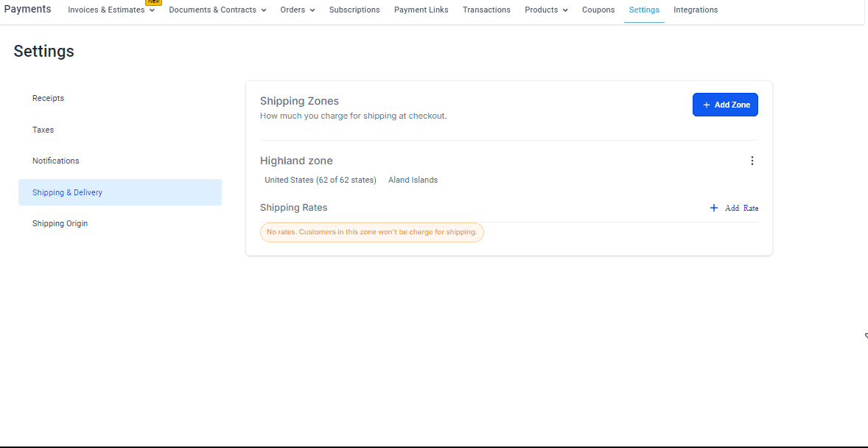Go to the Shipping Origin settings
This screenshot has width=868, height=448.
(60, 223)
